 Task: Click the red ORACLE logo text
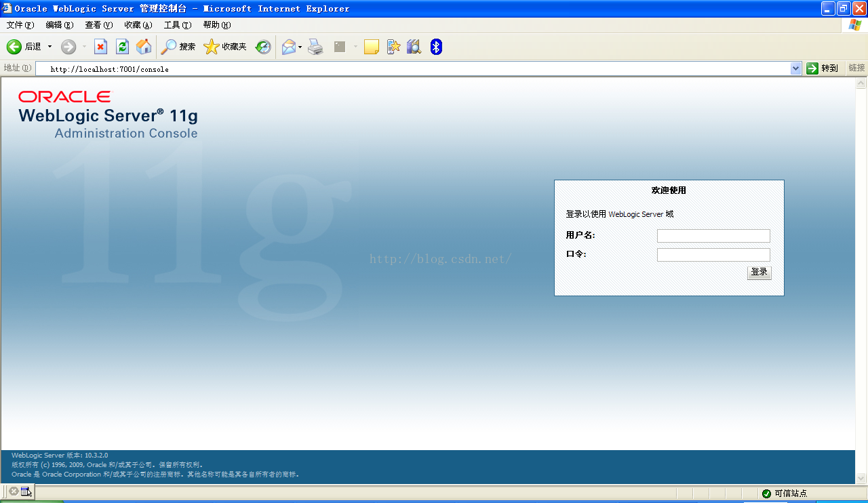click(64, 97)
